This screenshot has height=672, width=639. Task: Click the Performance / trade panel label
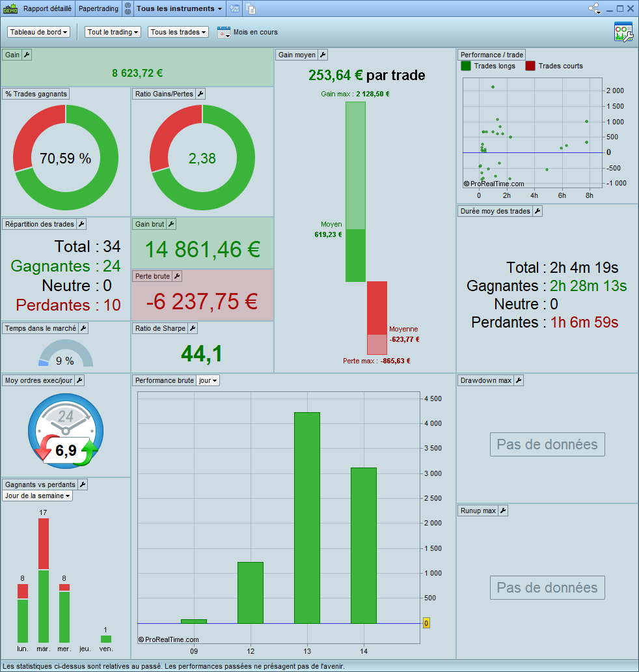[492, 55]
